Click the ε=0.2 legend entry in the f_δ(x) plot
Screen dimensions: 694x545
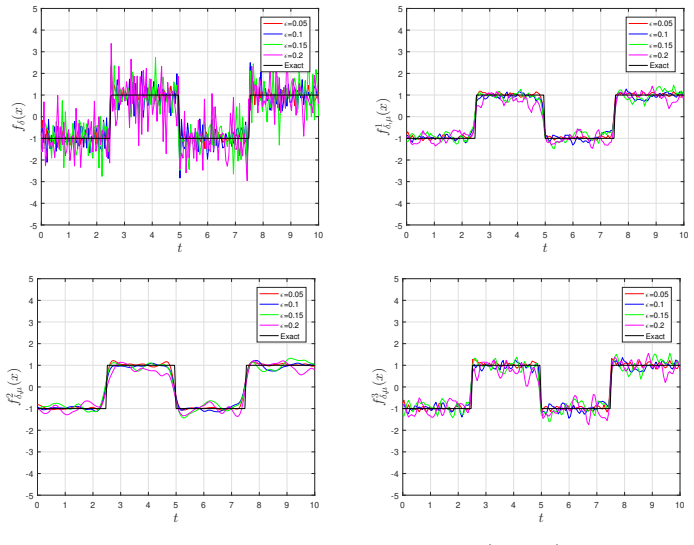pyautogui.click(x=283, y=55)
